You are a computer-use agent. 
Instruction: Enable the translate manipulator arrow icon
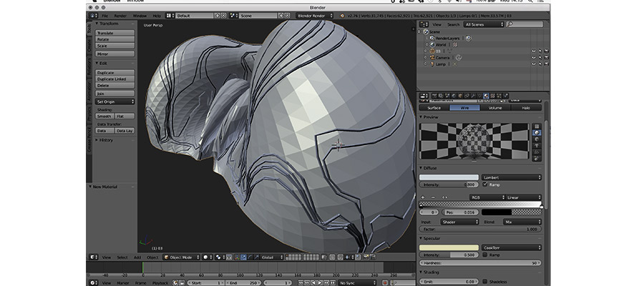(x=243, y=257)
